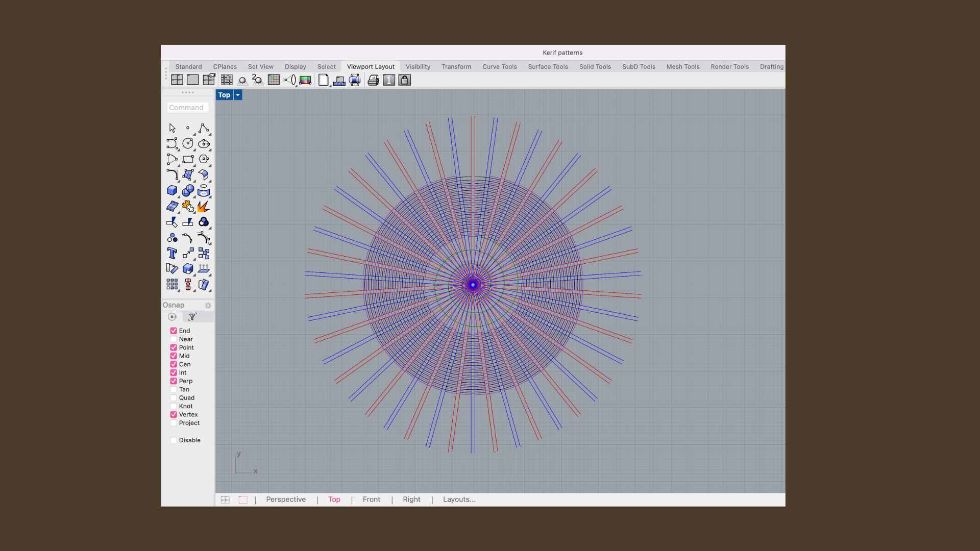Switch to Perspective viewport tab
980x551 pixels.
click(286, 499)
